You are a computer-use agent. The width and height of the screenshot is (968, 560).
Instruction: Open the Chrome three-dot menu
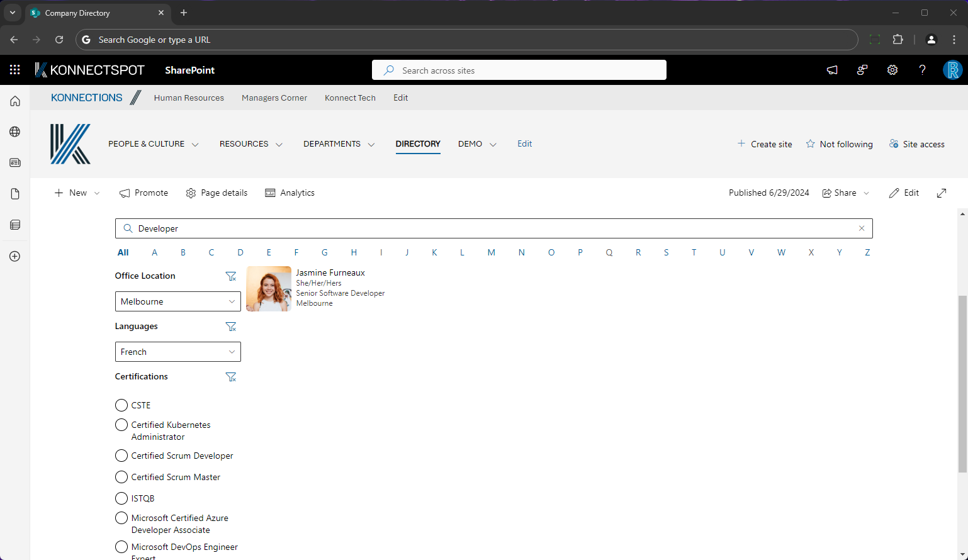click(x=954, y=40)
